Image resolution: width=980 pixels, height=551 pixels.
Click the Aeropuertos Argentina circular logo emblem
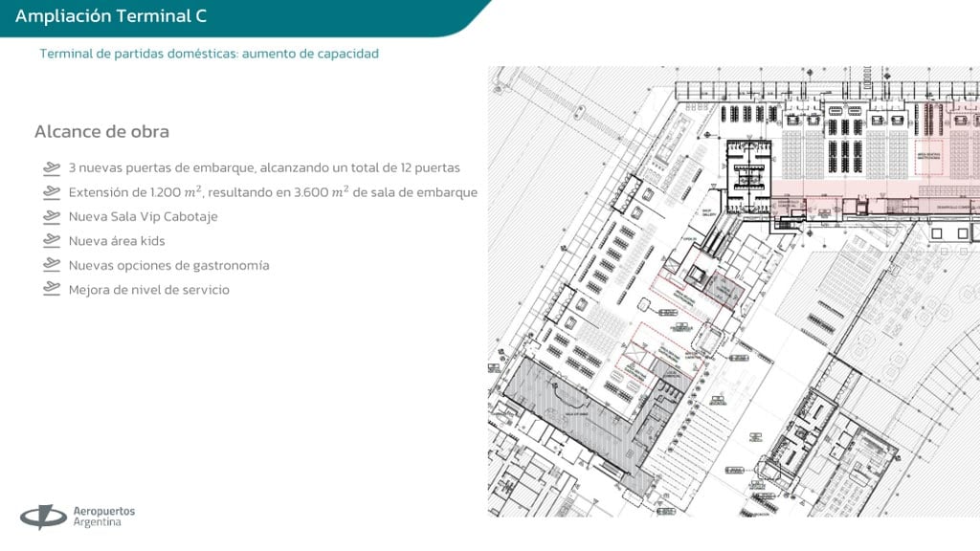coord(43,515)
